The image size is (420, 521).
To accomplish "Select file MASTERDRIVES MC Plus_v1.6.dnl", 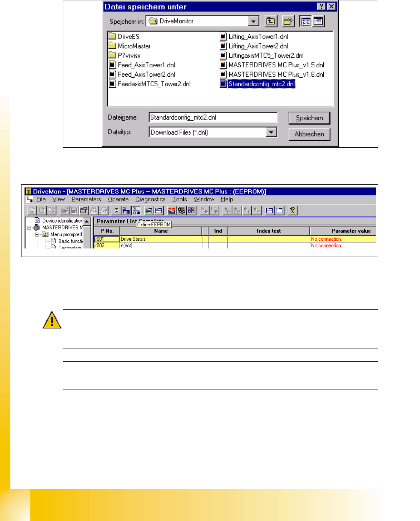I will (x=272, y=74).
